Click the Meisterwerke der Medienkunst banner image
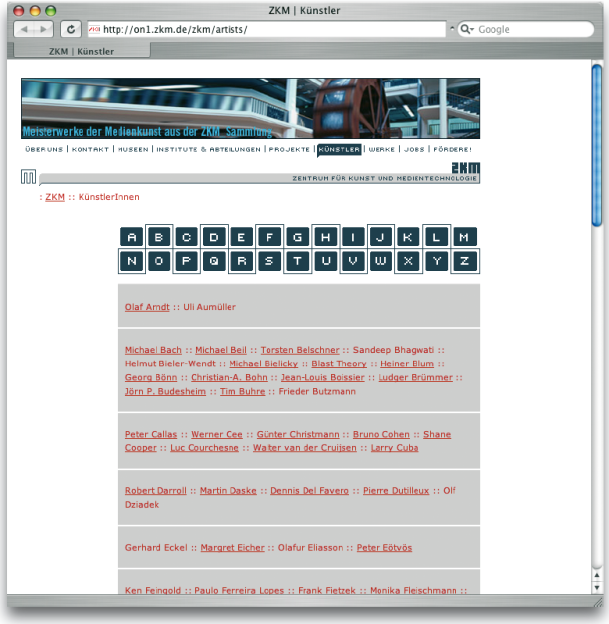 tap(250, 109)
